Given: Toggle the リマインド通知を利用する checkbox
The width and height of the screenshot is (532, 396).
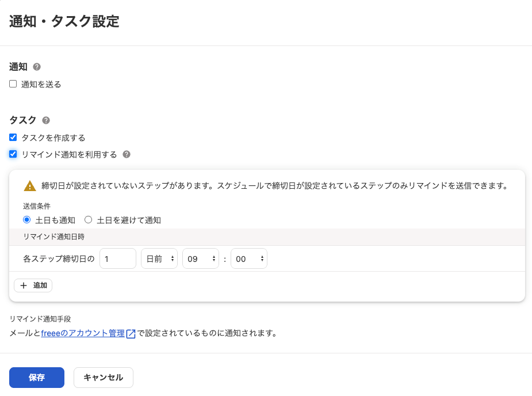Looking at the screenshot, I should pyautogui.click(x=13, y=154).
